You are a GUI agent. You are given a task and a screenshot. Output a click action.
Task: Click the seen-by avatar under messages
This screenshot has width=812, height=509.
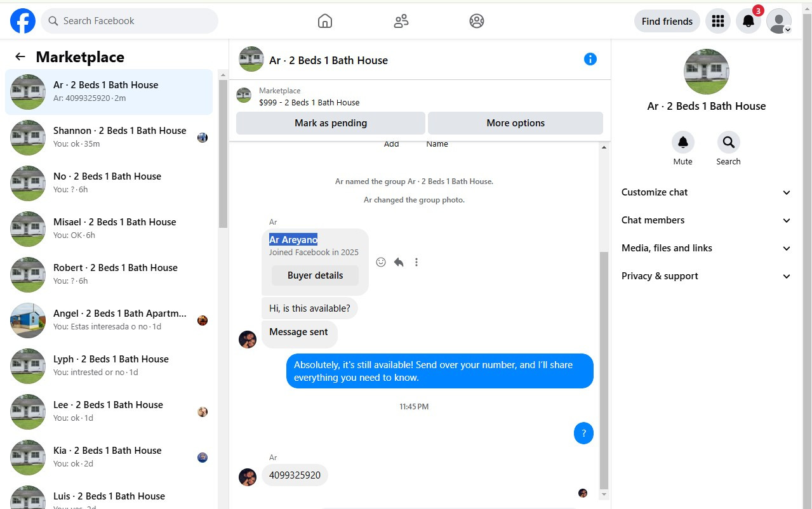point(583,493)
